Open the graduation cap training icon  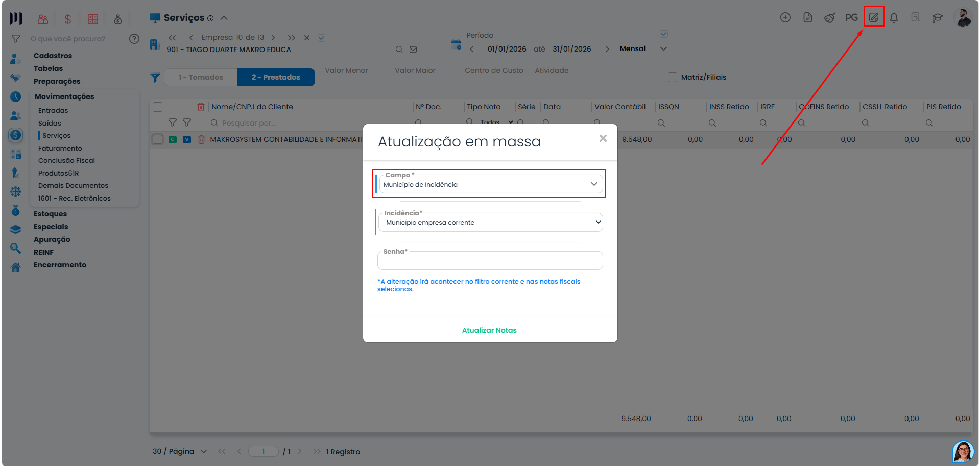(x=937, y=18)
